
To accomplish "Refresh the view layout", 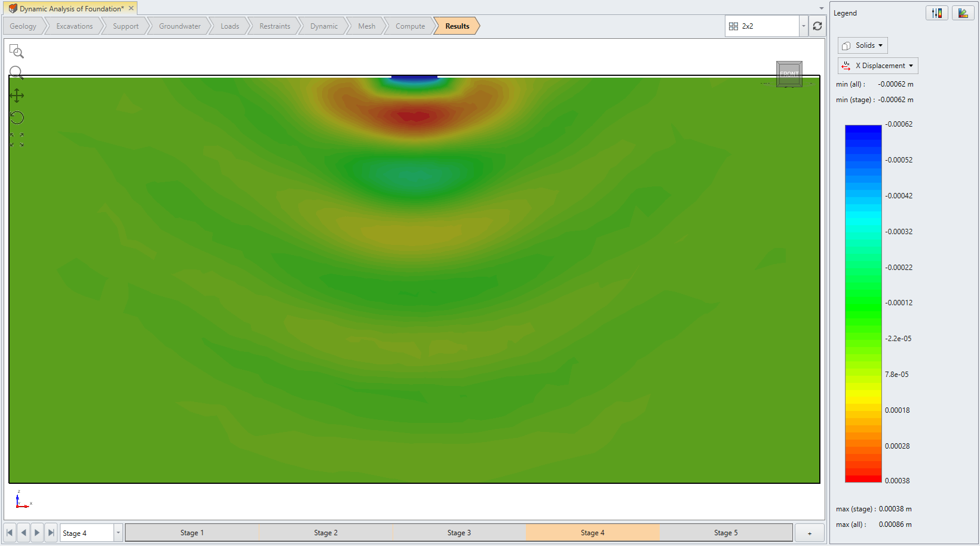I will click(817, 26).
